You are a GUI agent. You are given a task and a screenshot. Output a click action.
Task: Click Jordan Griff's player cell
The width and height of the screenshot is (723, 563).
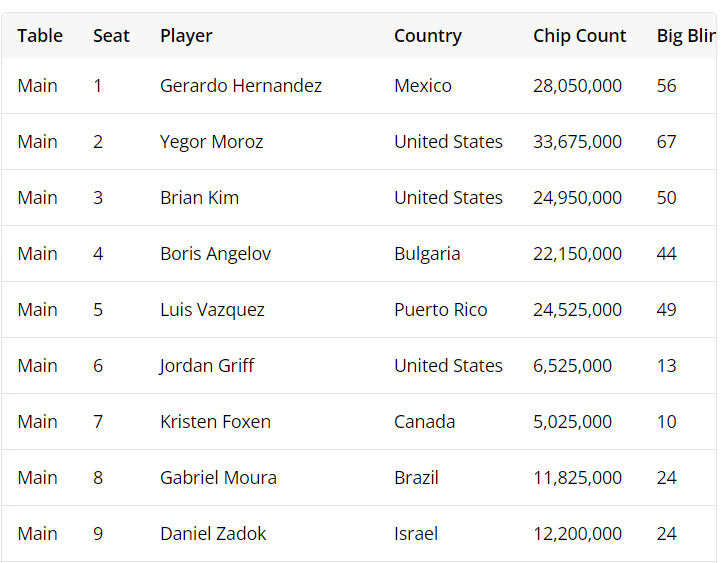[207, 366]
